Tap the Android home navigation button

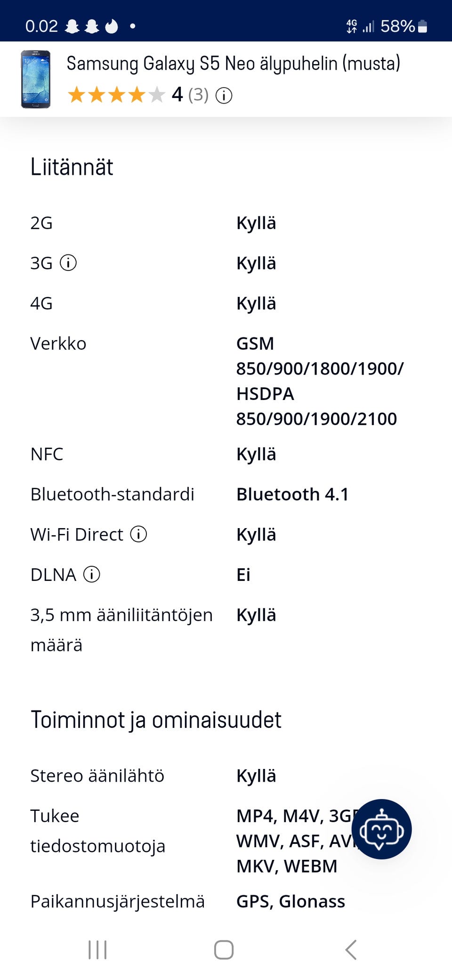pos(224,949)
